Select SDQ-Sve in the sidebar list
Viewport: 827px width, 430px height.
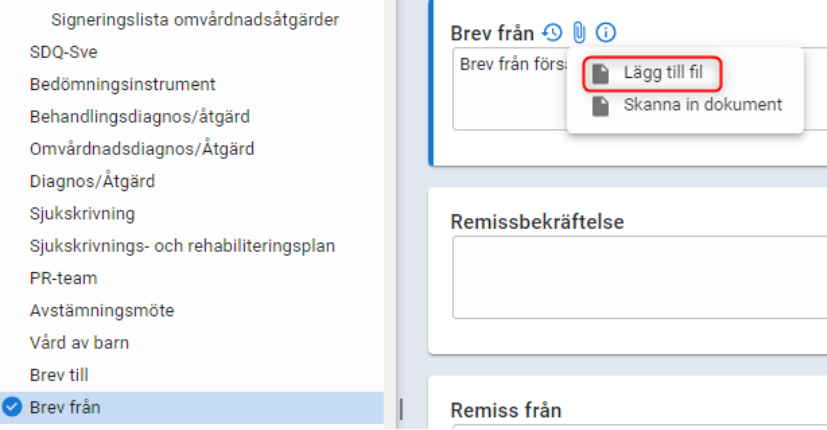coord(64,52)
